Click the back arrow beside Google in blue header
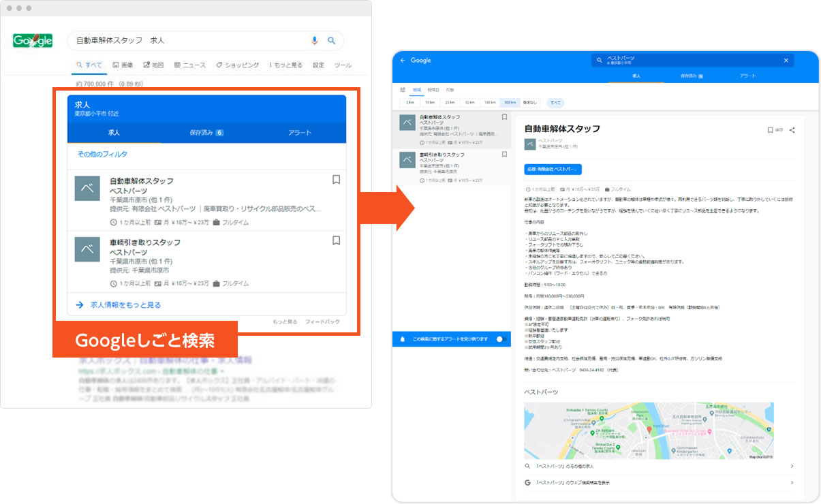The image size is (821, 504). point(403,61)
